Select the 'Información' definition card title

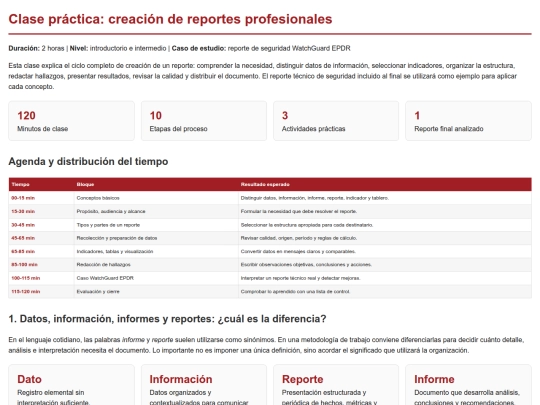click(x=181, y=379)
